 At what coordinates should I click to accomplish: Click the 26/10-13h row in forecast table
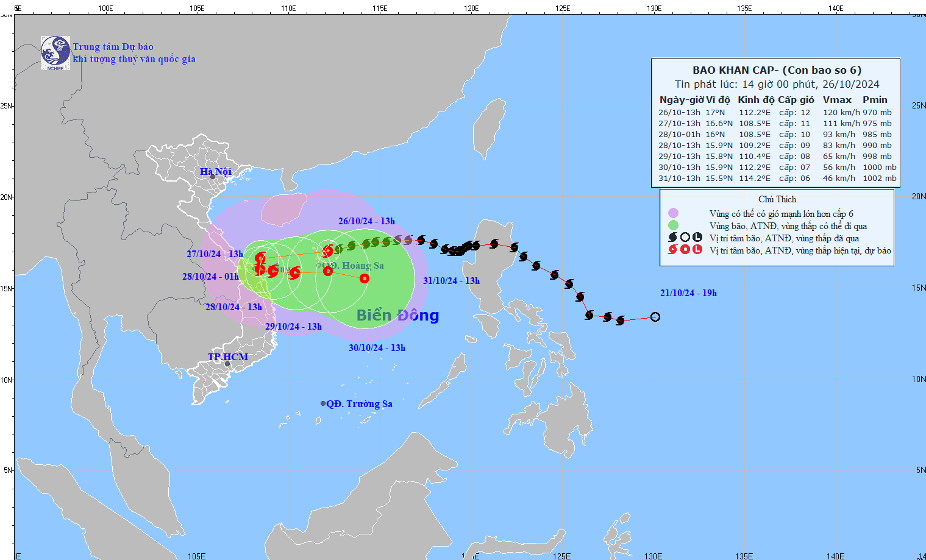[775, 112]
